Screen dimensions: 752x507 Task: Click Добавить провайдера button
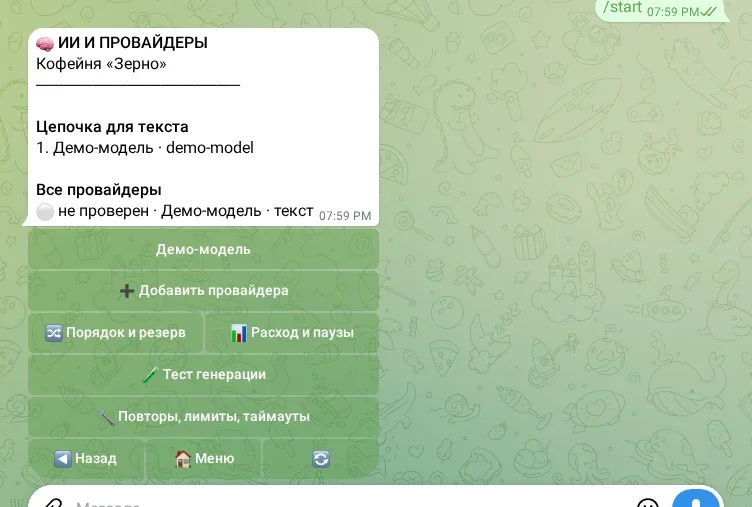click(x=203, y=291)
